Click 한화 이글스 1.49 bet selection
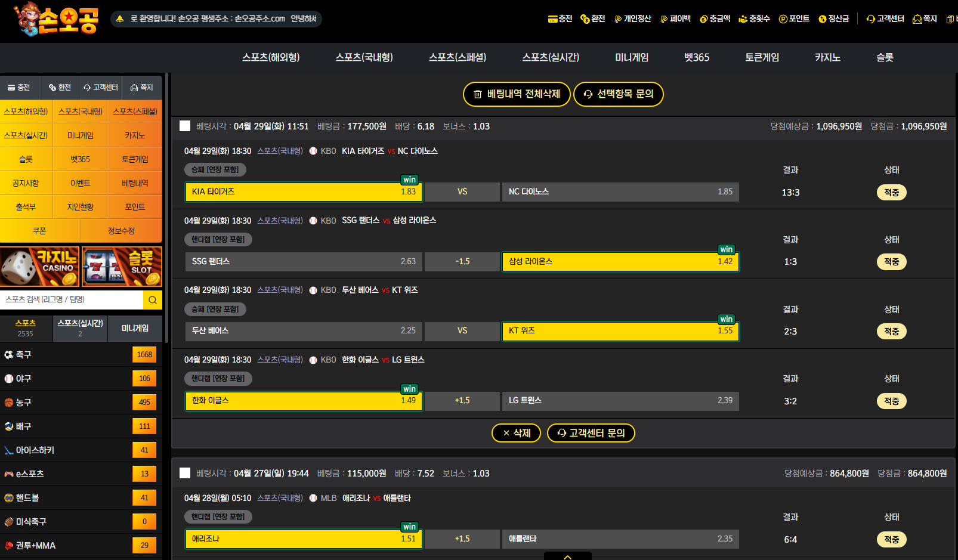958x560 pixels. 304,401
